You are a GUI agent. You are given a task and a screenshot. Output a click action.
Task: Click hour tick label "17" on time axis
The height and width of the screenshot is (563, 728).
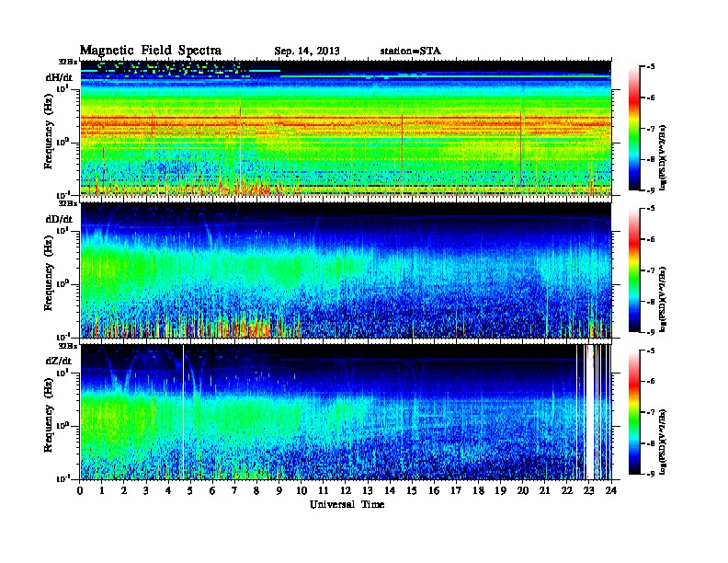tap(457, 490)
